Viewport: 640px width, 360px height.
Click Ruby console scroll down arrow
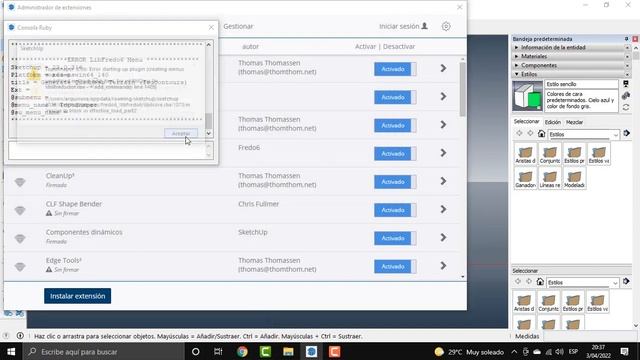point(209,133)
